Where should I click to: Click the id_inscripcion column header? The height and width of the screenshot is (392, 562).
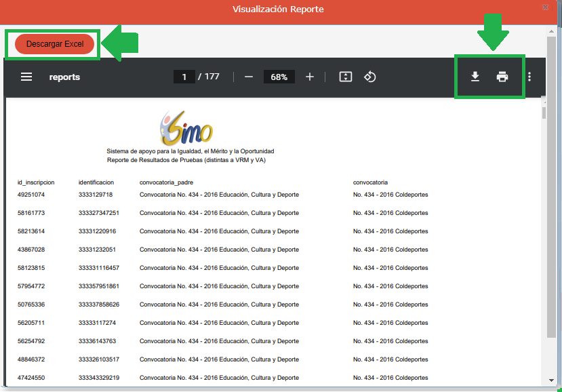36,182
